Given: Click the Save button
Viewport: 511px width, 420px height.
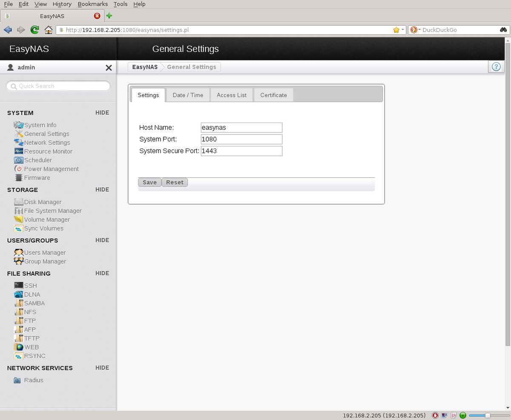Looking at the screenshot, I should tap(149, 183).
